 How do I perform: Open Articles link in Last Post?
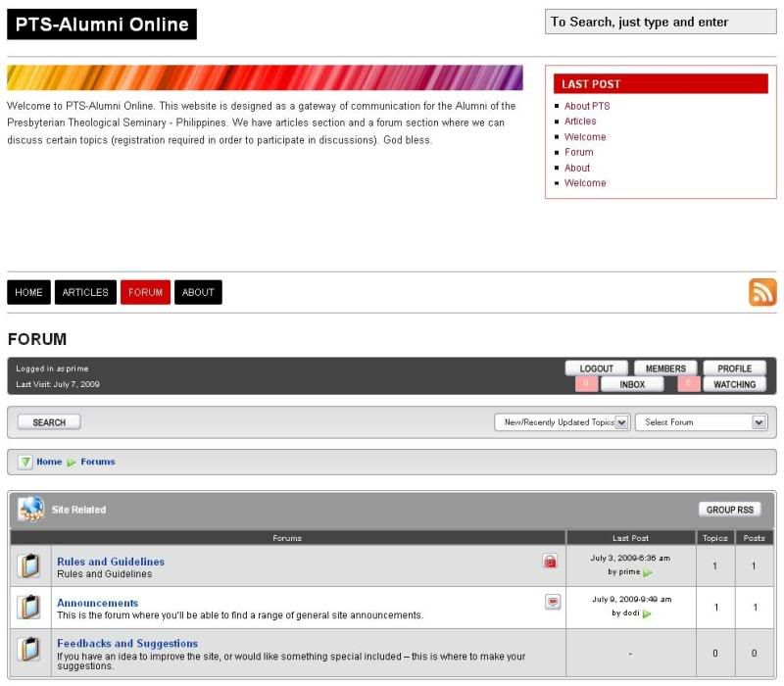580,121
